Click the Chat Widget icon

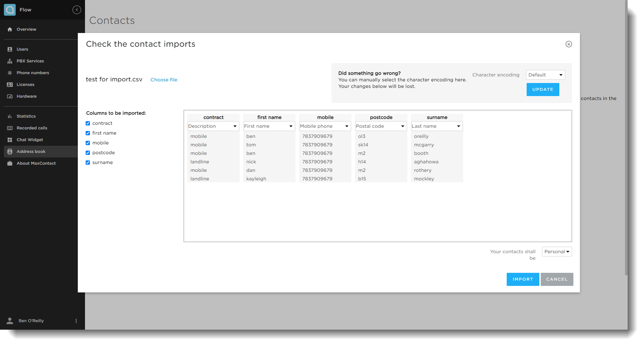[10, 140]
